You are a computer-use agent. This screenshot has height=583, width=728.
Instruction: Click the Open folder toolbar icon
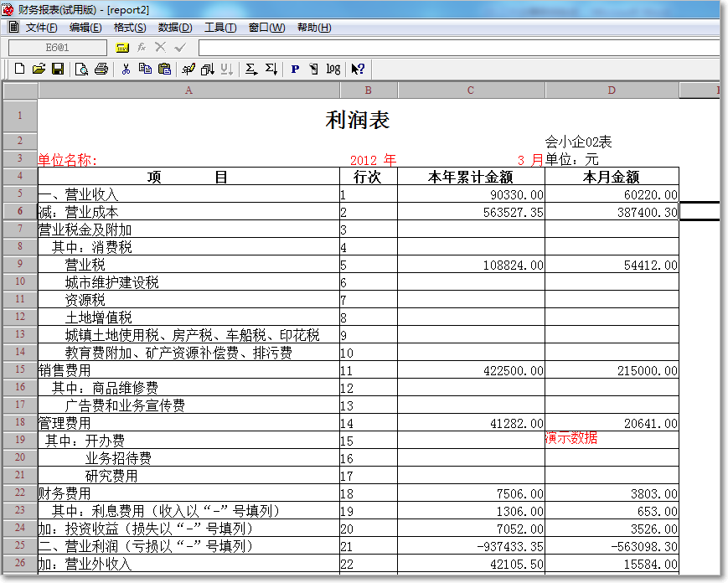(x=38, y=69)
